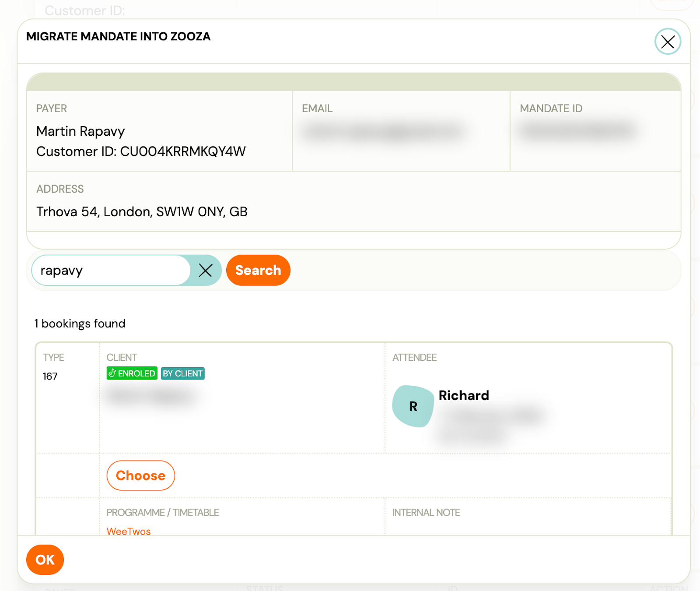Click payer name Martin Rapavy
Screen dimensions: 700x591
(80, 131)
